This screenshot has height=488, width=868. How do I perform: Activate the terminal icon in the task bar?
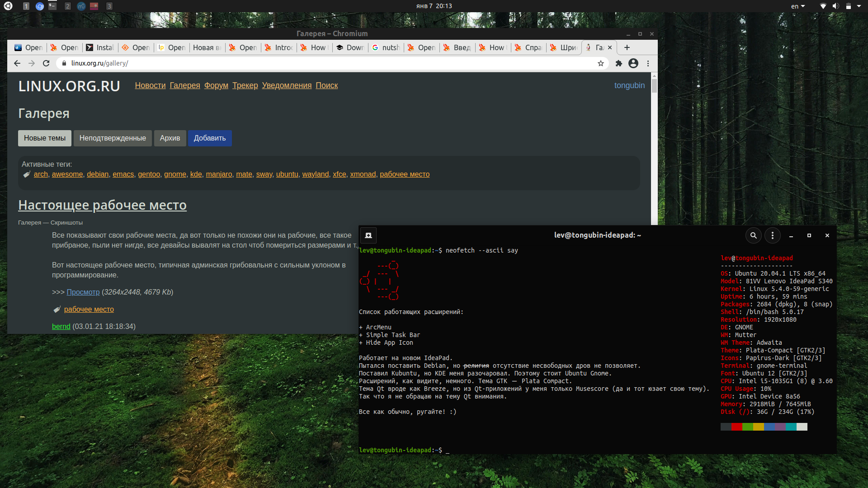pos(52,6)
